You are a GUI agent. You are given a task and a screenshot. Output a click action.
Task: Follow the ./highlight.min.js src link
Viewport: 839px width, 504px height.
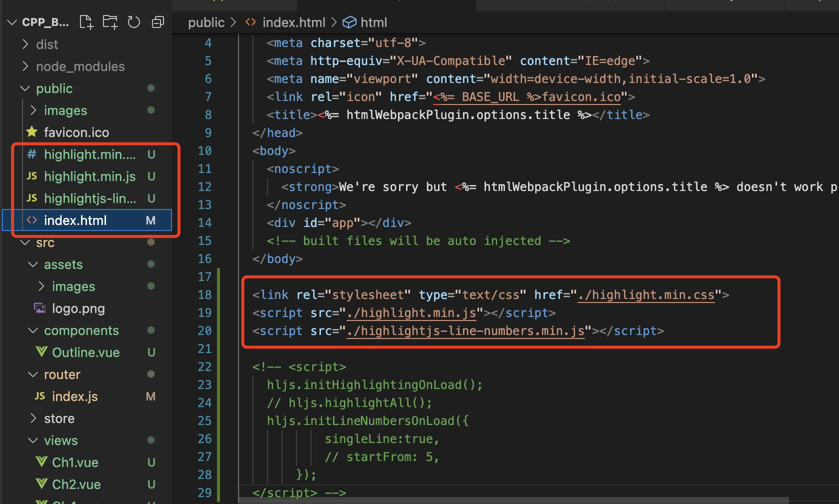411,313
